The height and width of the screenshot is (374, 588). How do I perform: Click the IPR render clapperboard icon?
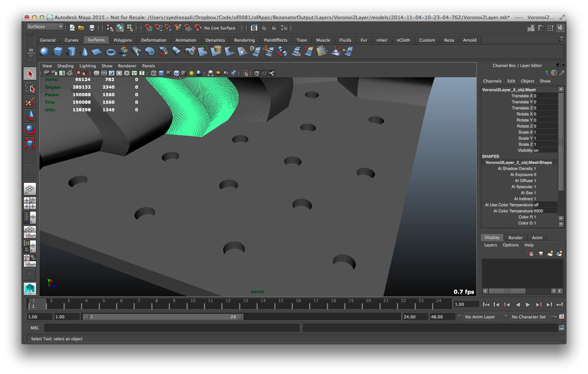[x=275, y=28]
